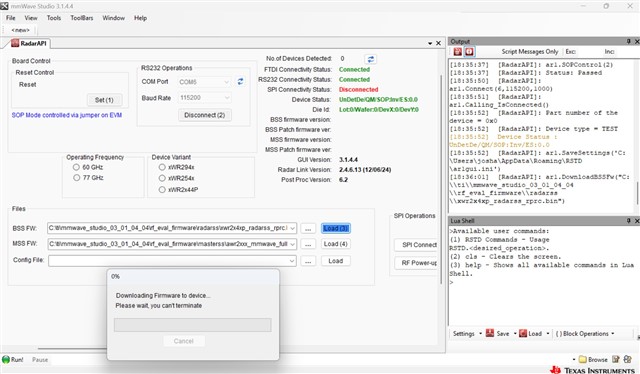
Task: Click the RF Power-up button
Action: click(416, 263)
